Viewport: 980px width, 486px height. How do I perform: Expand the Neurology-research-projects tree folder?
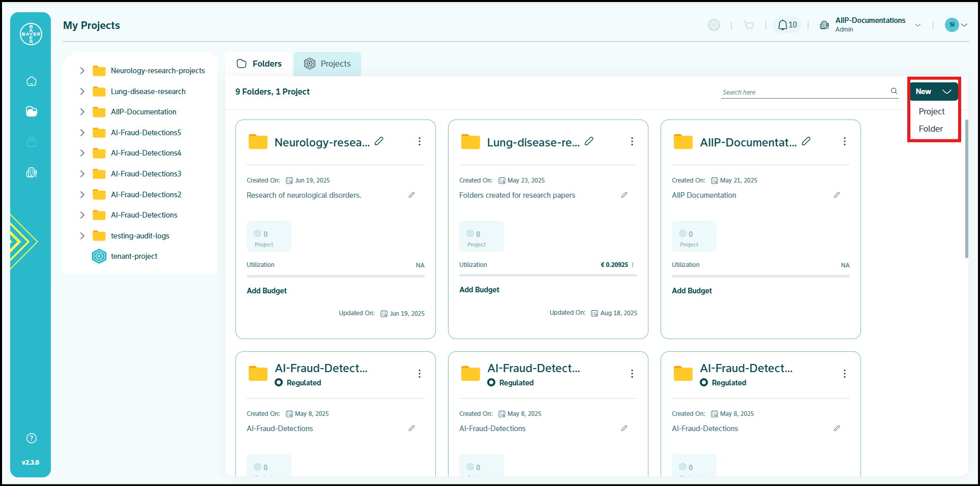pyautogui.click(x=82, y=71)
